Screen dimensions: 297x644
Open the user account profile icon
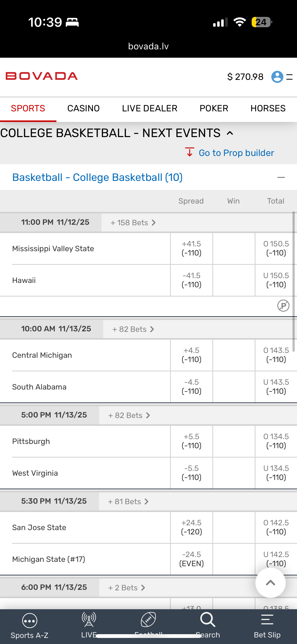pyautogui.click(x=277, y=77)
